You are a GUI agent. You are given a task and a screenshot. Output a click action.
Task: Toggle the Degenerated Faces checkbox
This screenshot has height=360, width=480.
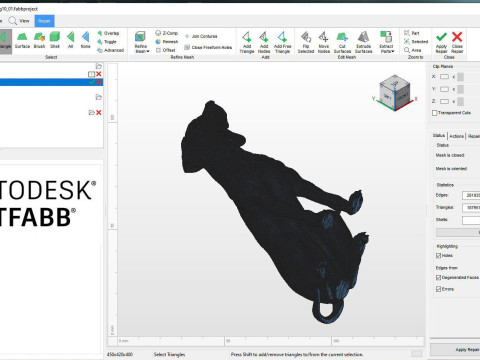pyautogui.click(x=439, y=277)
